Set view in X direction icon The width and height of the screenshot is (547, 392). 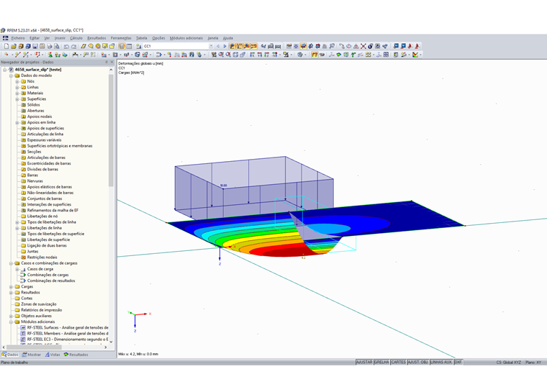[251, 55]
